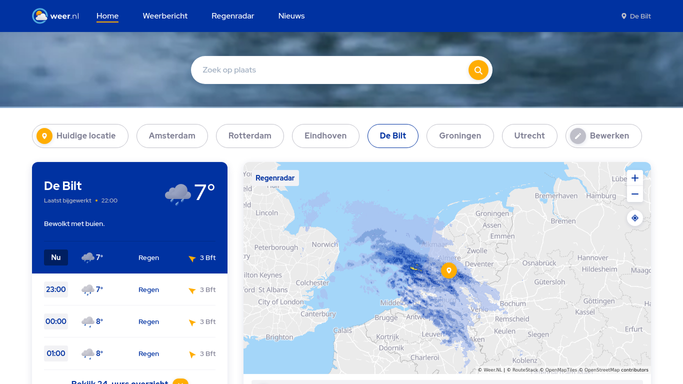Select the Groningen location chip
The image size is (683, 384).
pyautogui.click(x=460, y=136)
